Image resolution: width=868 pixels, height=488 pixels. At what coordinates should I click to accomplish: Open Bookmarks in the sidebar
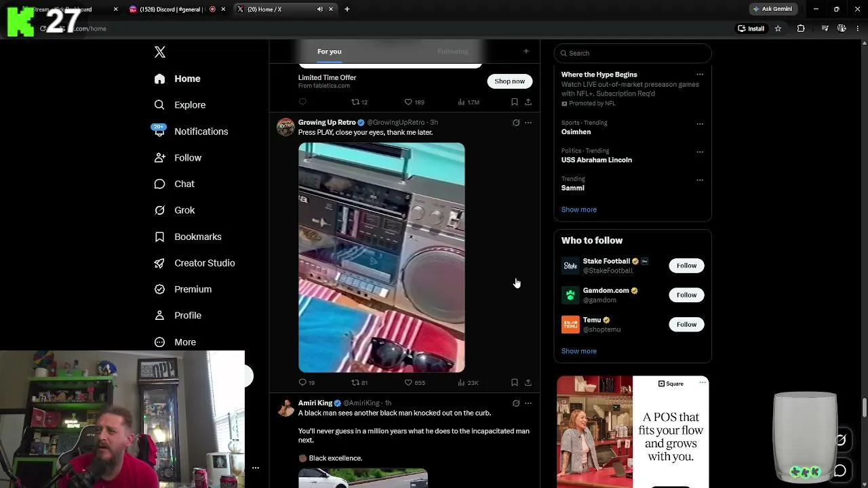188,237
